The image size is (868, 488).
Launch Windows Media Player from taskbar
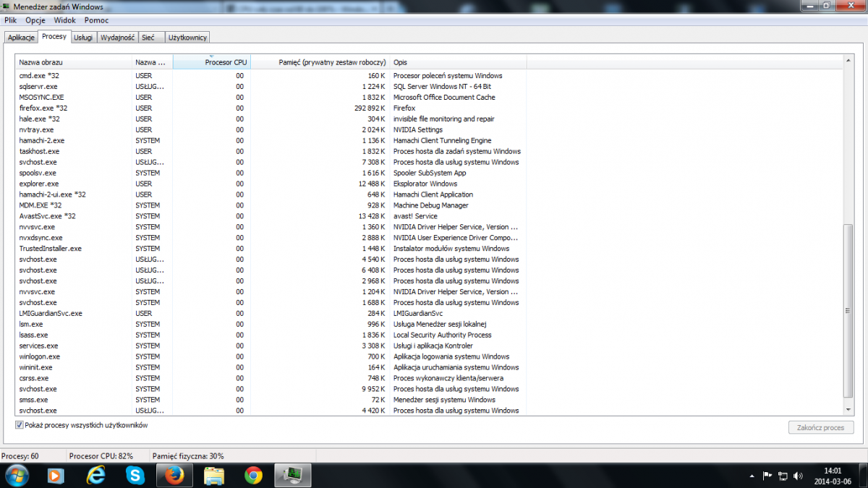pyautogui.click(x=55, y=475)
